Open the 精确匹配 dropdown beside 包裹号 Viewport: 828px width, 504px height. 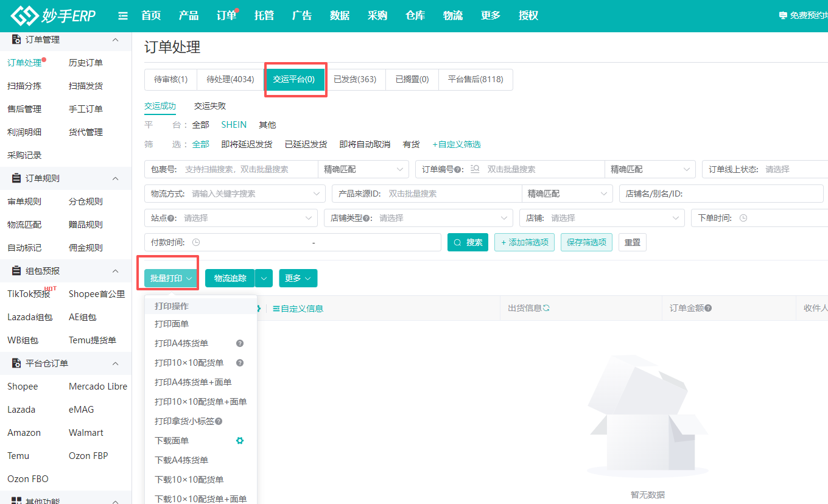click(363, 169)
